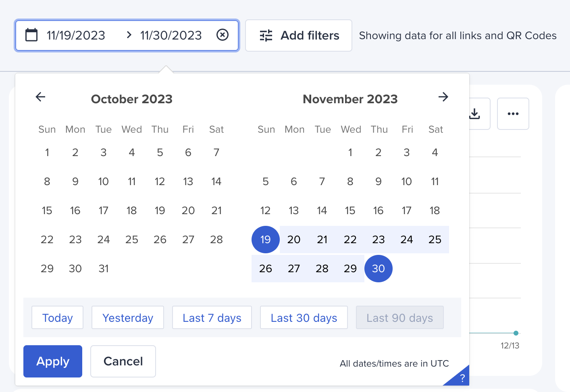The image size is (570, 392).
Task: Click the Add filters button
Action: pyautogui.click(x=299, y=35)
